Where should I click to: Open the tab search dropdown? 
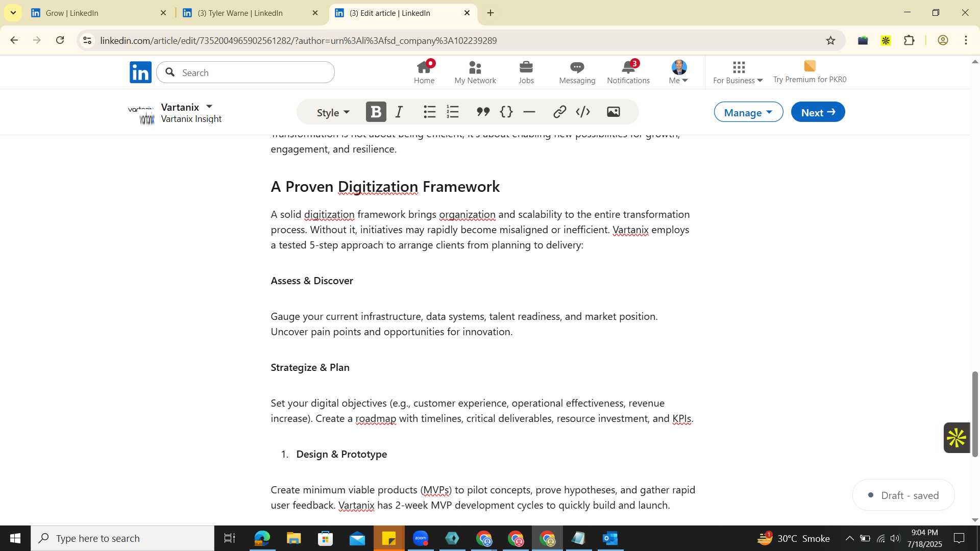(x=13, y=13)
